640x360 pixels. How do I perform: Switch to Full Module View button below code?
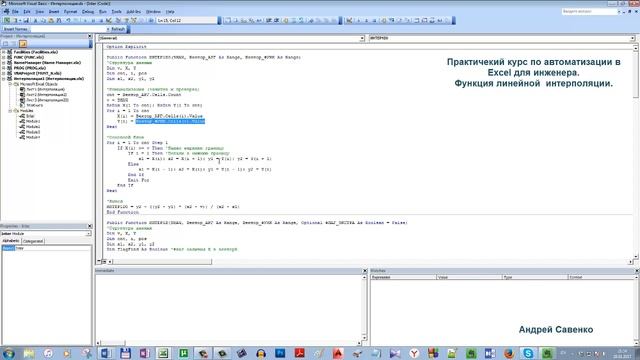tap(104, 261)
